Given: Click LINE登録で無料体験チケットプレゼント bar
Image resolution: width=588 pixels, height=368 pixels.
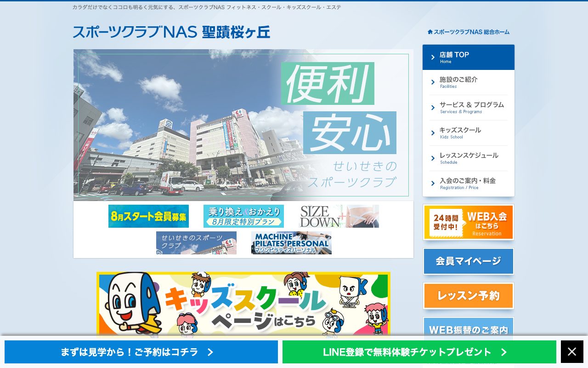Looking at the screenshot, I should (x=419, y=352).
